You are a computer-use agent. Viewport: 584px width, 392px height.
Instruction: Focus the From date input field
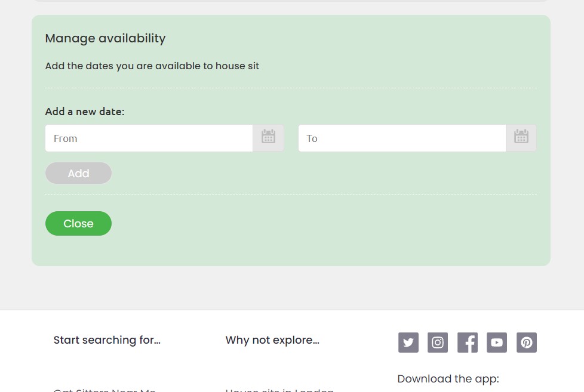[x=149, y=138]
